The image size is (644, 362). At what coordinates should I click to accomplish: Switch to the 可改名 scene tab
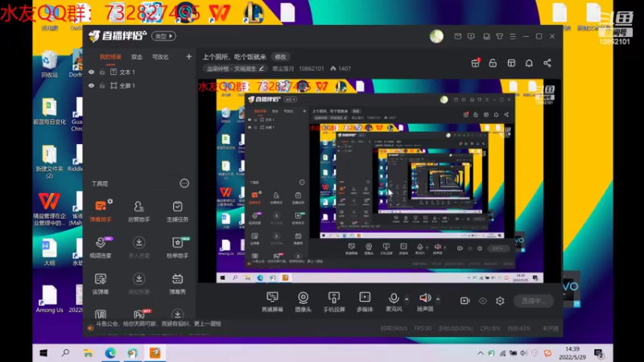click(x=160, y=57)
